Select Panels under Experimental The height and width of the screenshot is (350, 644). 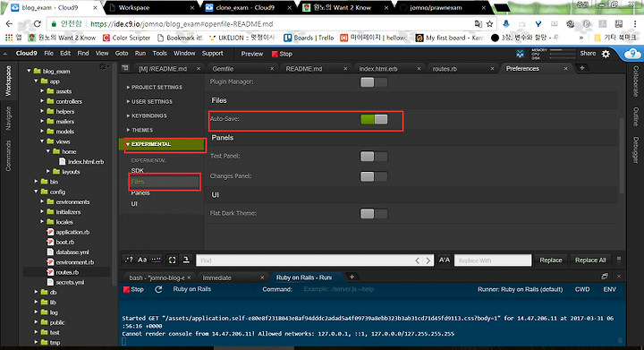coord(140,192)
